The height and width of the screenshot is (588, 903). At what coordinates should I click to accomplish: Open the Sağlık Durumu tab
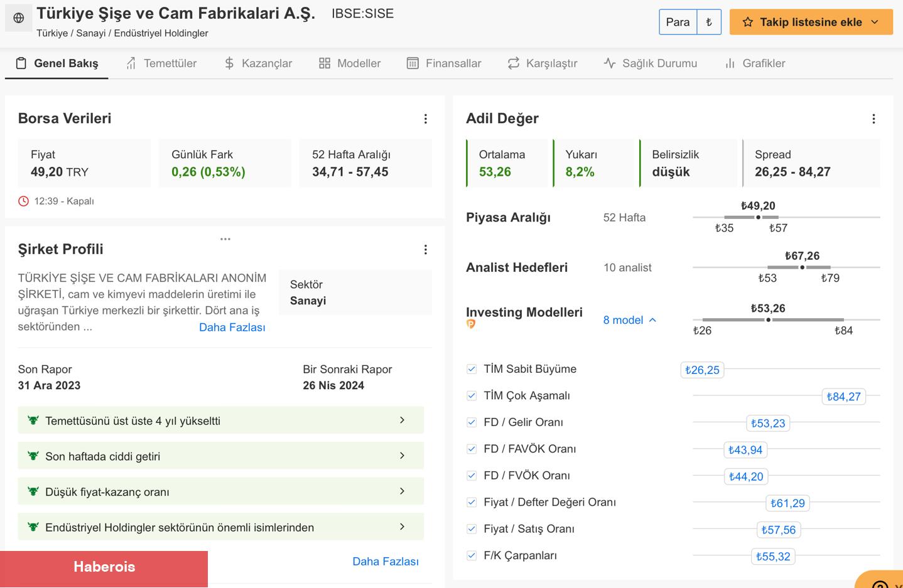(x=650, y=63)
